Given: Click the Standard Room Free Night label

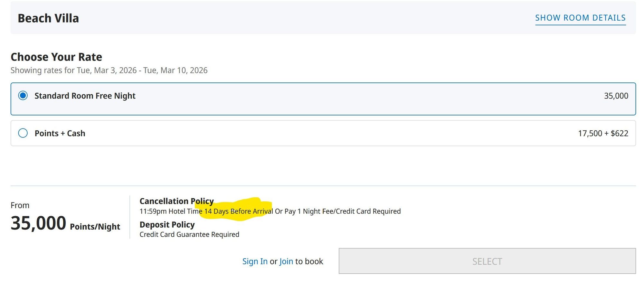Looking at the screenshot, I should [85, 96].
